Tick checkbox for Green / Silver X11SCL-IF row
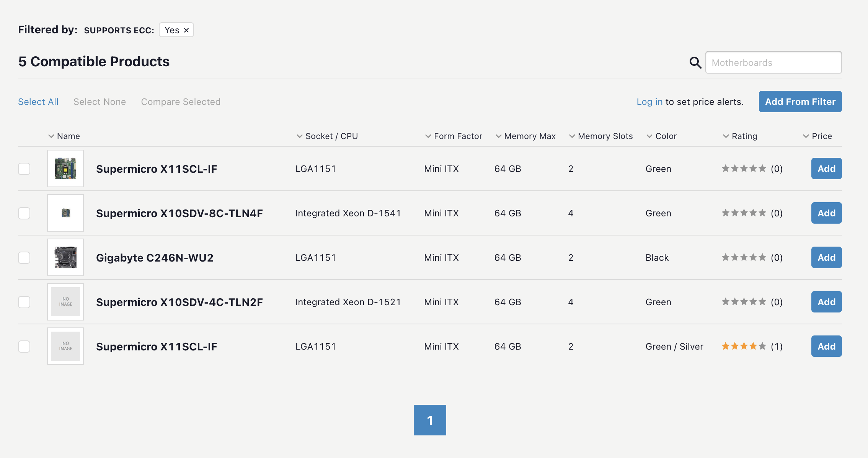The width and height of the screenshot is (868, 458). (24, 347)
